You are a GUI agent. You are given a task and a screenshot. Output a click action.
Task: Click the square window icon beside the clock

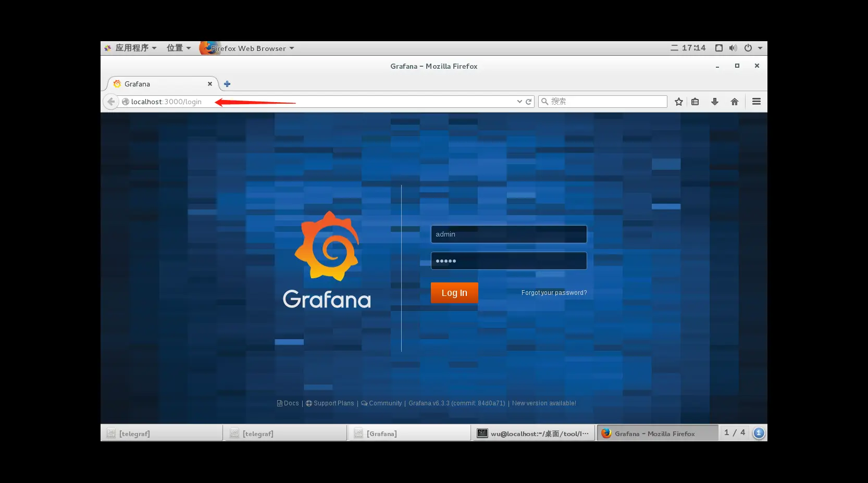719,48
